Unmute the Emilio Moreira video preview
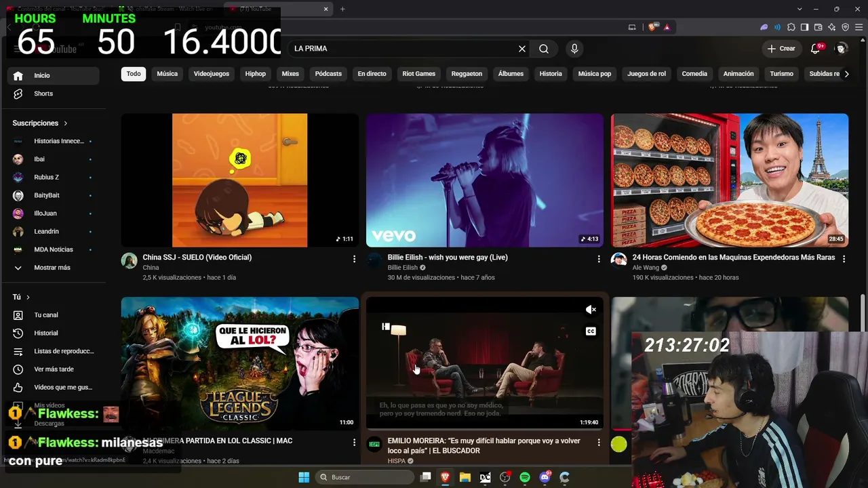Screen dimensions: 868x488 tap(591, 310)
